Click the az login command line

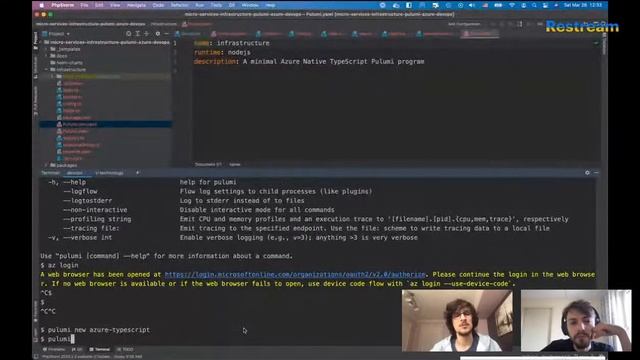(x=59, y=265)
